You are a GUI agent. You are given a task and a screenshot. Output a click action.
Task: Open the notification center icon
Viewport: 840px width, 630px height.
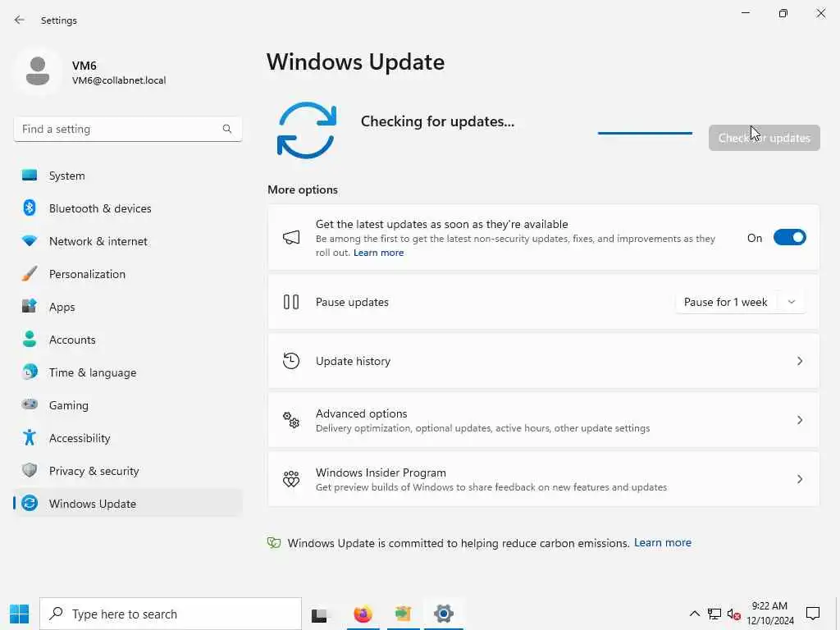(x=813, y=614)
